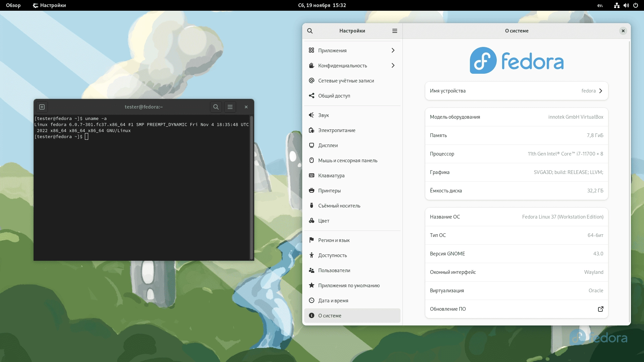Screen dimensions: 644x362
Task: Click the Online Accounts @ icon
Action: [312, 80]
